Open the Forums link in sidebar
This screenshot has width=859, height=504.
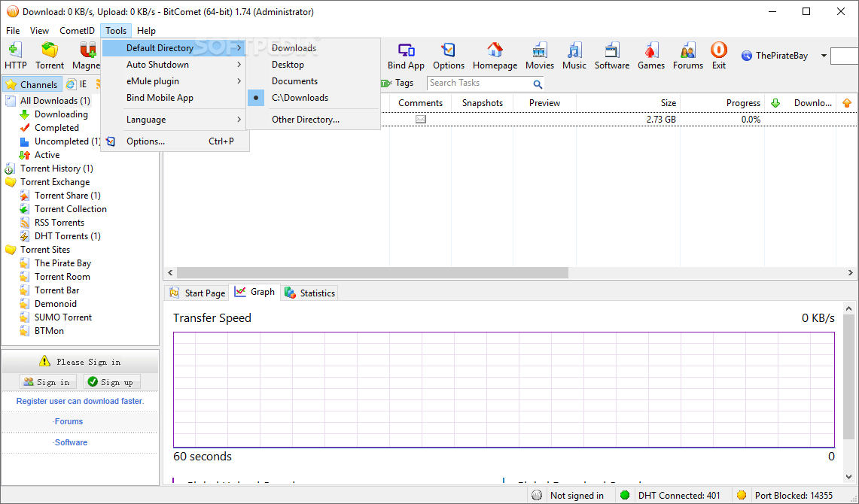click(x=69, y=421)
